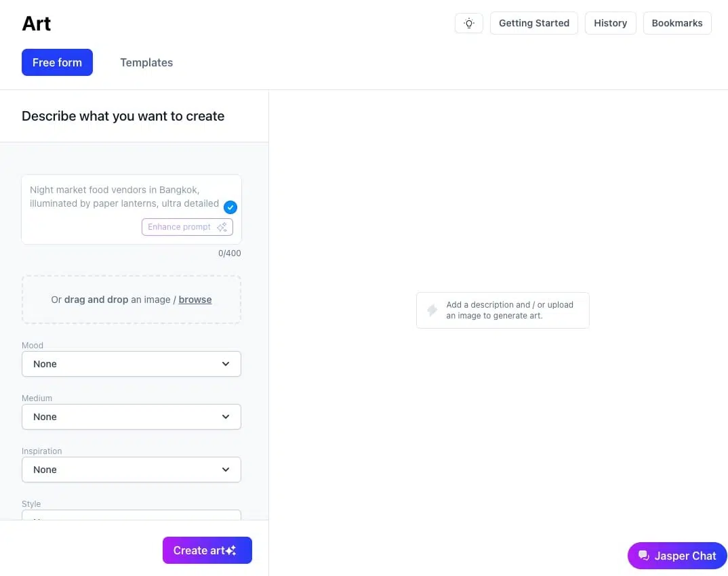This screenshot has width=728, height=576.
Task: Click the blue checkmark icon in prompt box
Action: tap(230, 207)
